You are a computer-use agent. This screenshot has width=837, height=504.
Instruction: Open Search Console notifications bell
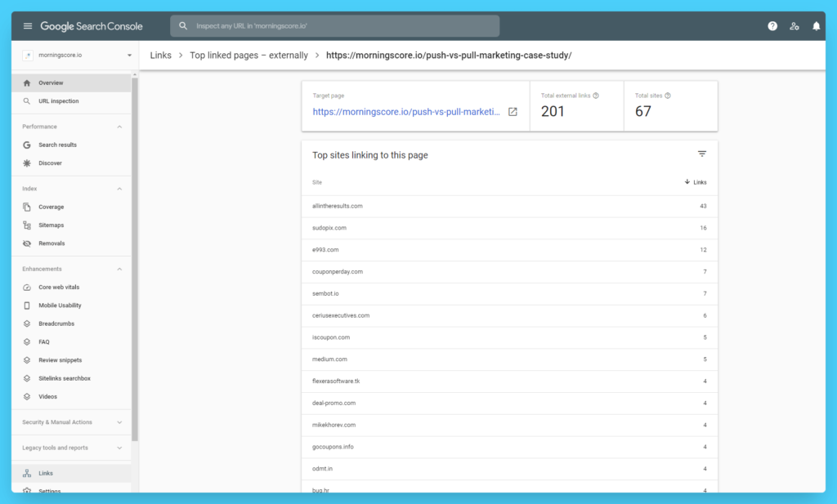click(x=816, y=25)
